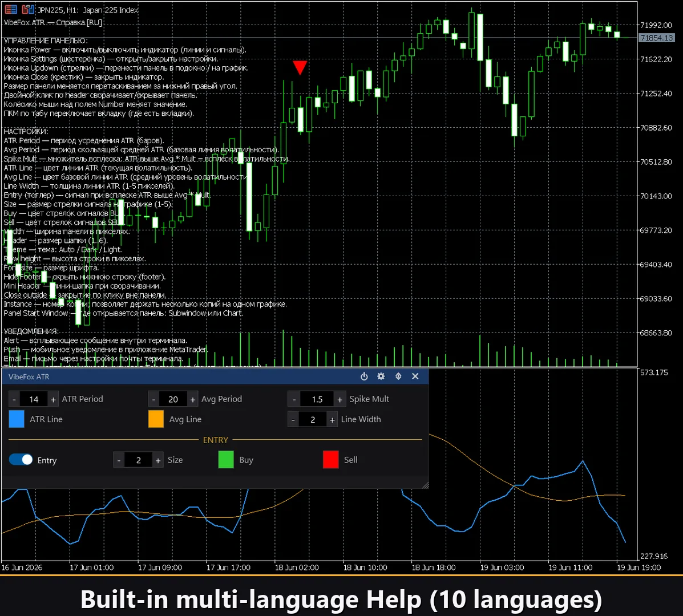Image resolution: width=683 pixels, height=616 pixels.
Task: Increase Avg Period value
Action: (192, 399)
